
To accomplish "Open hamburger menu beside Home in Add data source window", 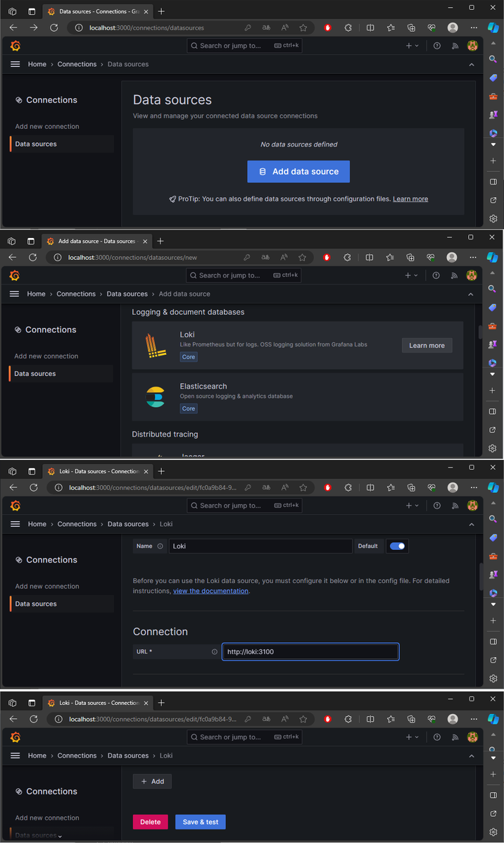I will pyautogui.click(x=14, y=294).
